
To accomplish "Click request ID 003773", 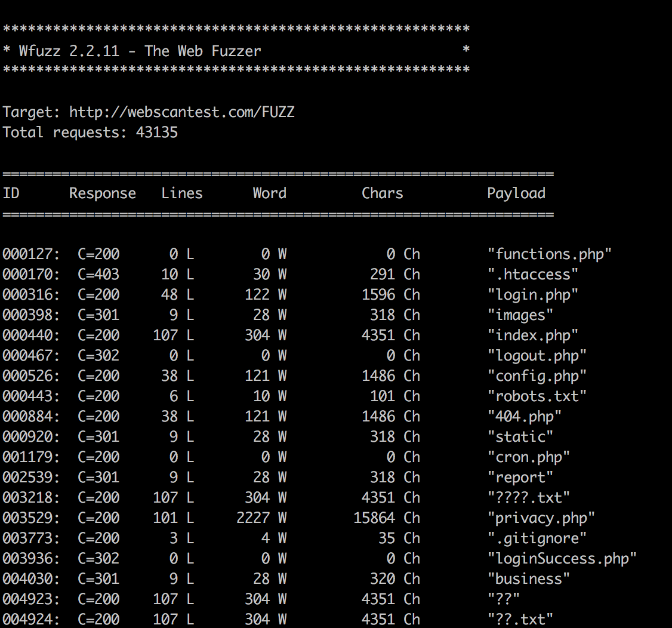I will (x=31, y=538).
